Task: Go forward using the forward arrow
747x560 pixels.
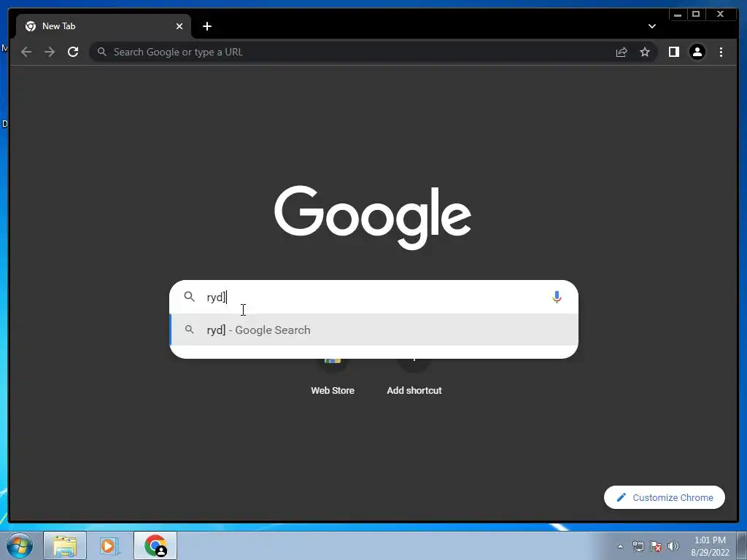Action: coord(50,52)
